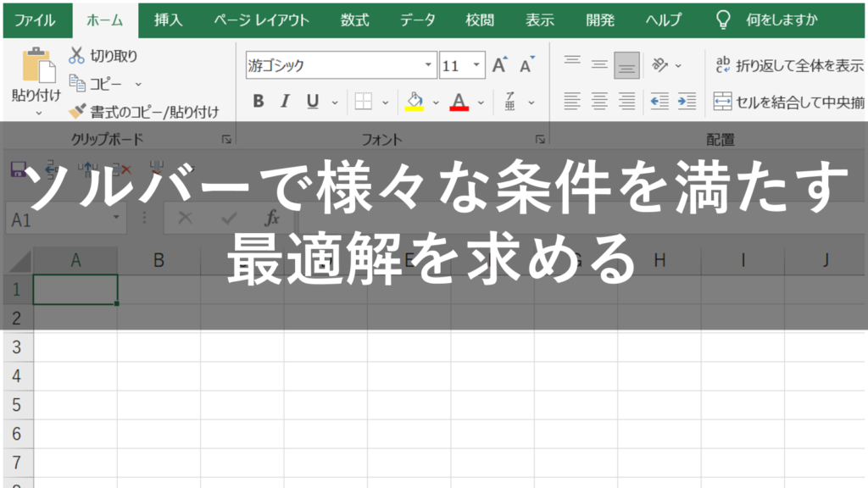Open the fill color dropdown arrow
The height and width of the screenshot is (488, 868).
pyautogui.click(x=436, y=103)
